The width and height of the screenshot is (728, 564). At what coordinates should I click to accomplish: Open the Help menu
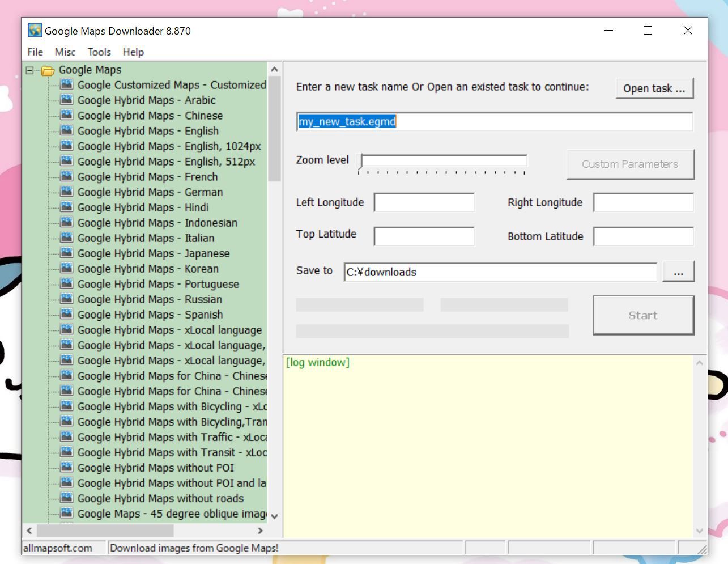pyautogui.click(x=134, y=52)
